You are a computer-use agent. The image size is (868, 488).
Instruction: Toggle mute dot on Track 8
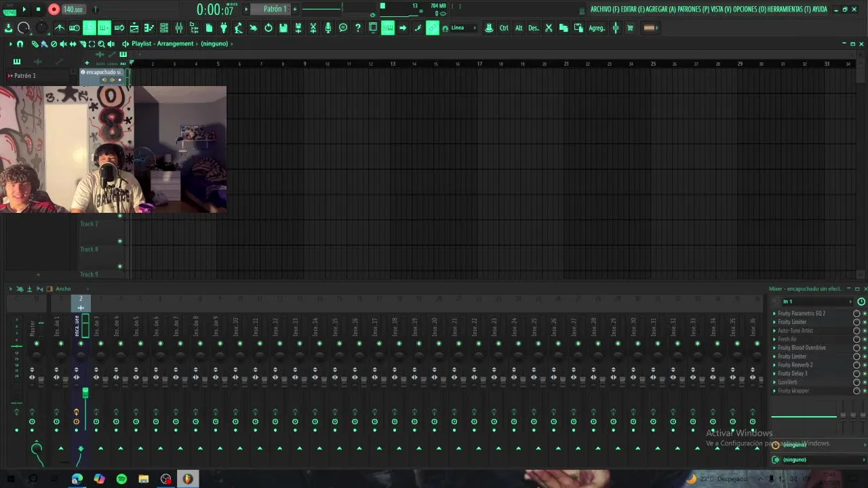[120, 241]
